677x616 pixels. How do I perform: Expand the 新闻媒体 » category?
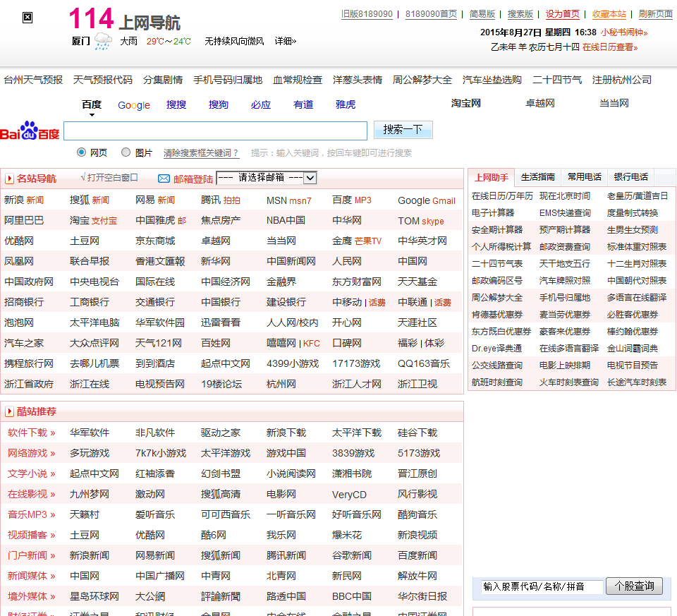[x=32, y=576]
